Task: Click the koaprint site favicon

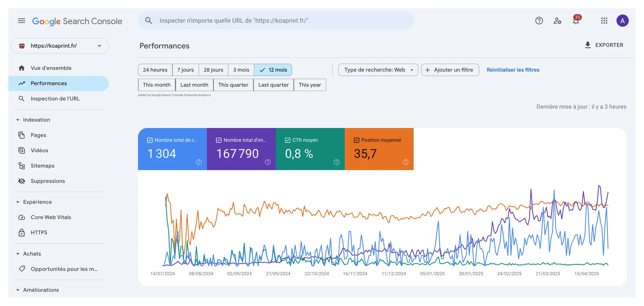Action: (x=22, y=46)
